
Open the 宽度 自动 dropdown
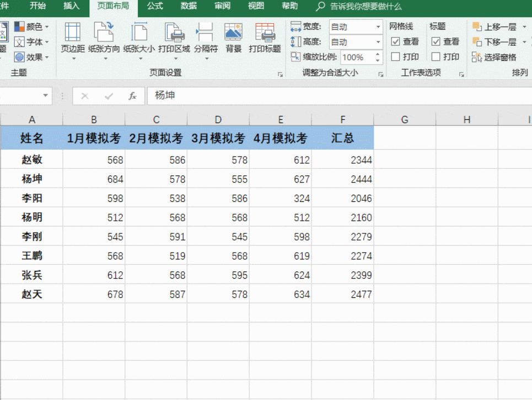tap(378, 27)
